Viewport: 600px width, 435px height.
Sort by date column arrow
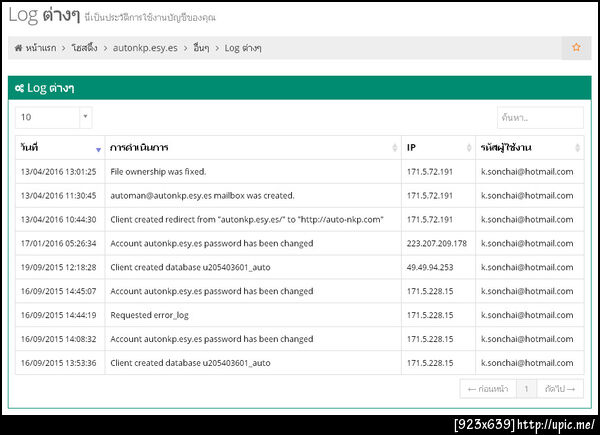98,150
